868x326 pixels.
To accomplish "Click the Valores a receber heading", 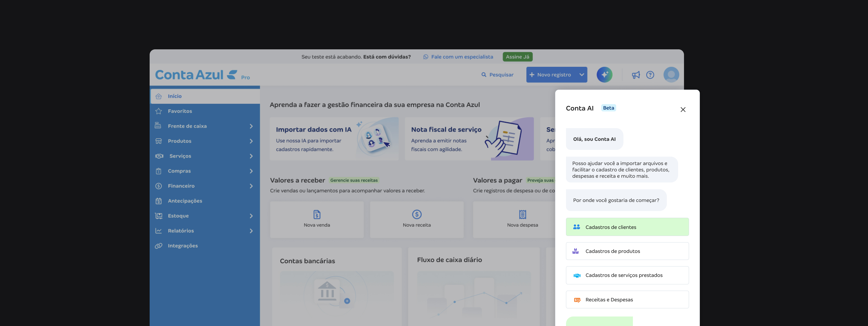I will (297, 180).
